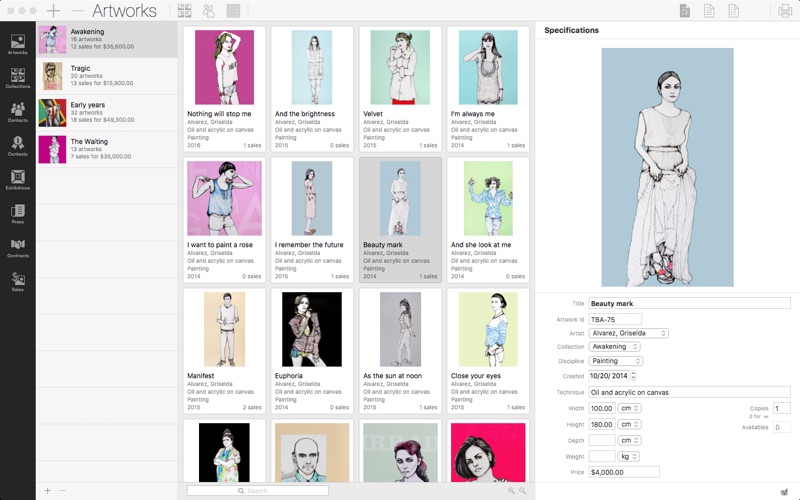Open the Sales section in sidebar
The width and height of the screenshot is (800, 500).
(18, 282)
